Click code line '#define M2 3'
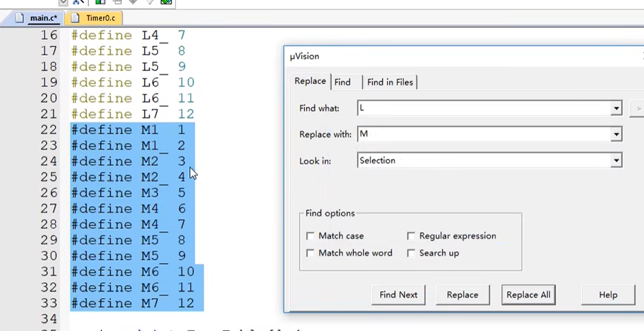Screen dimensions: 644x331 click(128, 161)
